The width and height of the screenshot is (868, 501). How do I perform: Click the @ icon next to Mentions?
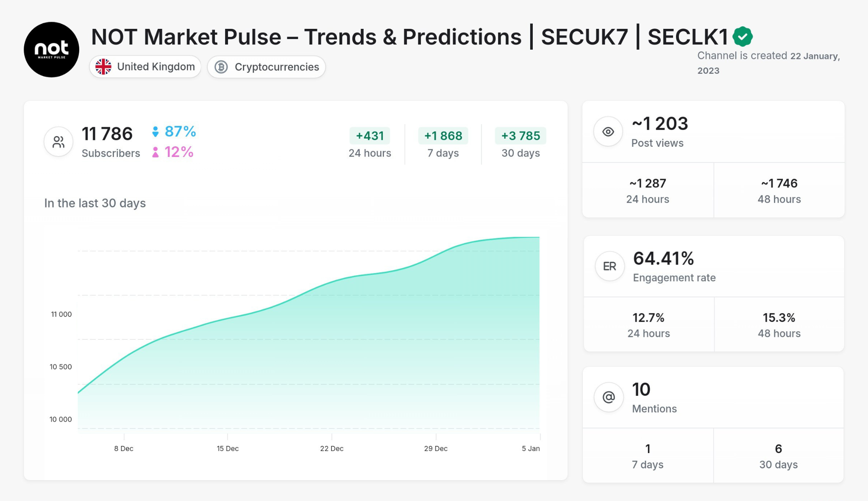point(609,397)
